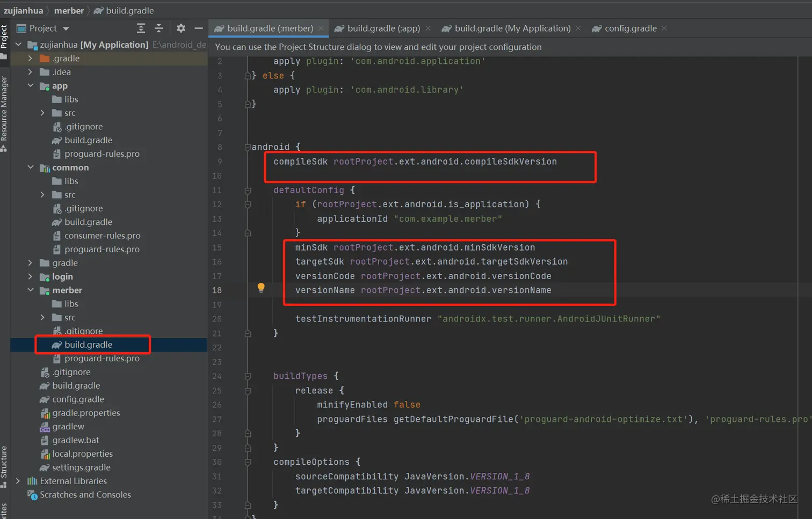
Task: Place cursor on the "versionName" keyword
Action: click(x=325, y=290)
